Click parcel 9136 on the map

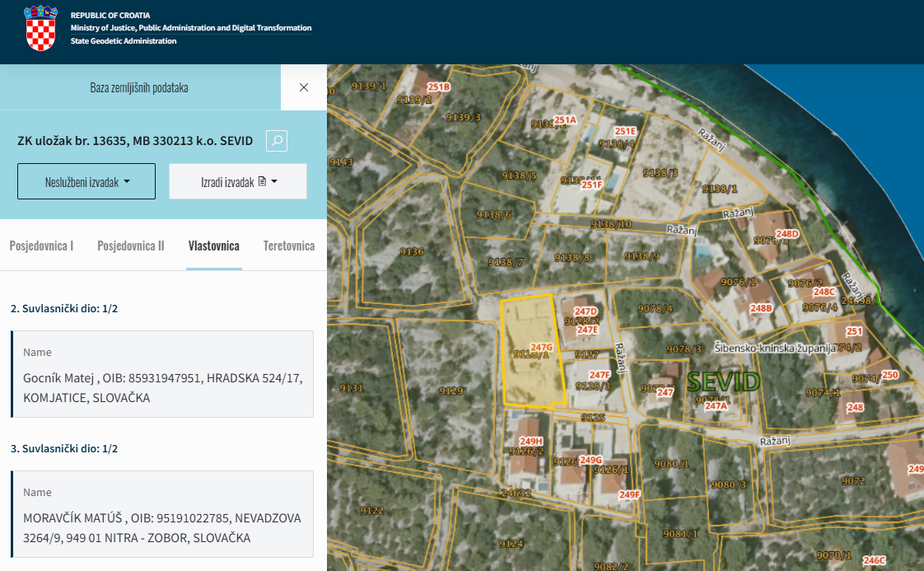point(411,252)
